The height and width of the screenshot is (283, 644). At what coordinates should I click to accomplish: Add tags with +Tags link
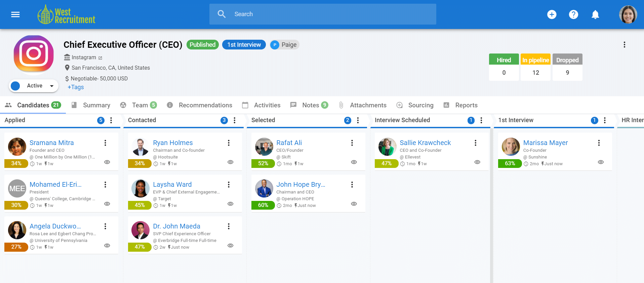coord(76,87)
